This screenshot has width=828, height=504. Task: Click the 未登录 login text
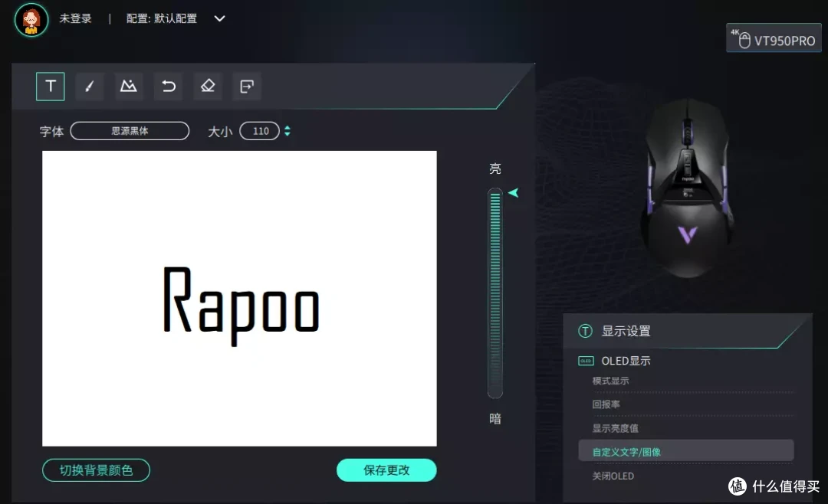pyautogui.click(x=75, y=18)
